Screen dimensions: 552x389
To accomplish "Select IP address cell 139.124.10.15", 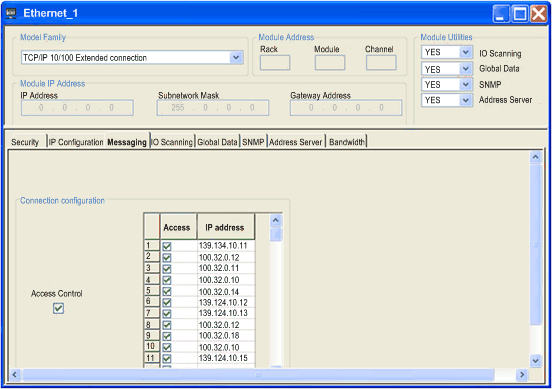I will pos(226,358).
